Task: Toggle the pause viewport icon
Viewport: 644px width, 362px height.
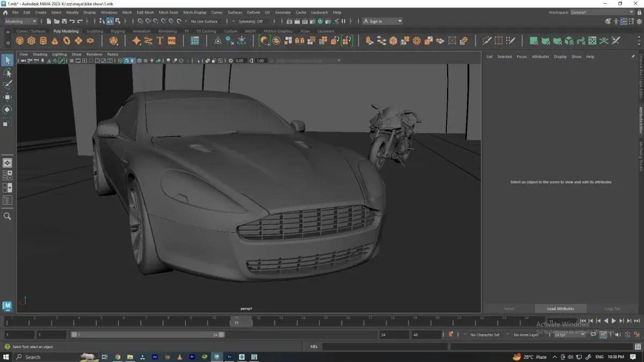Action: click(x=343, y=21)
